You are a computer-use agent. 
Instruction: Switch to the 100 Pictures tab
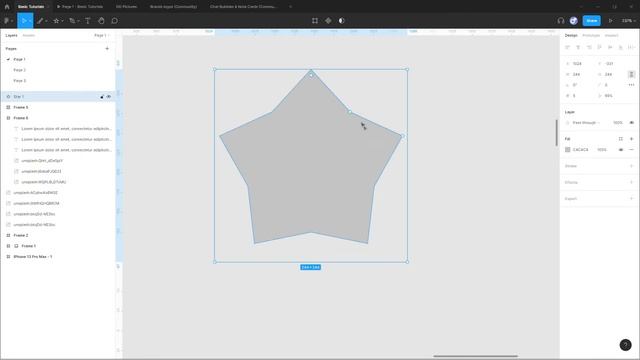coord(126,7)
